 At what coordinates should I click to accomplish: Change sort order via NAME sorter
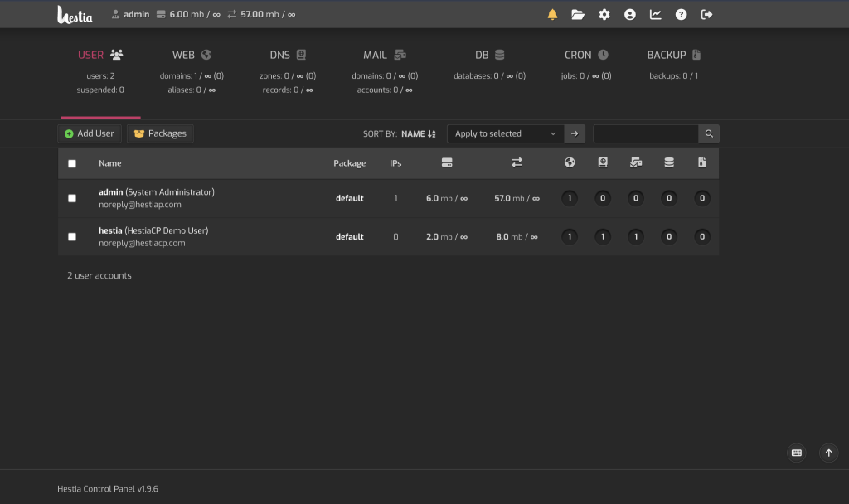pos(419,133)
